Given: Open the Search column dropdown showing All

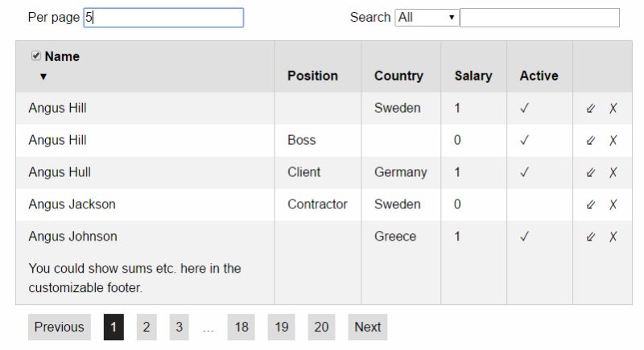Looking at the screenshot, I should [x=427, y=18].
